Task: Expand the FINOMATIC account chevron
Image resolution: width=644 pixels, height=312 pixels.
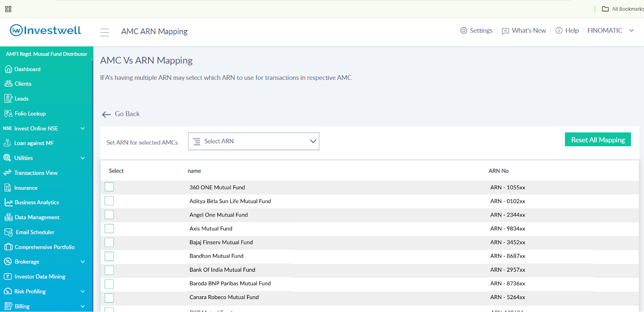Action: pyautogui.click(x=632, y=31)
